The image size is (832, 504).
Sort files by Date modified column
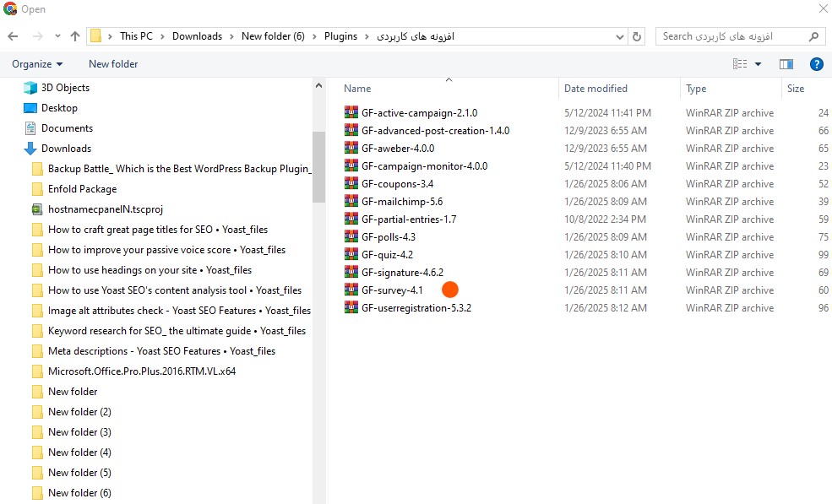(595, 89)
